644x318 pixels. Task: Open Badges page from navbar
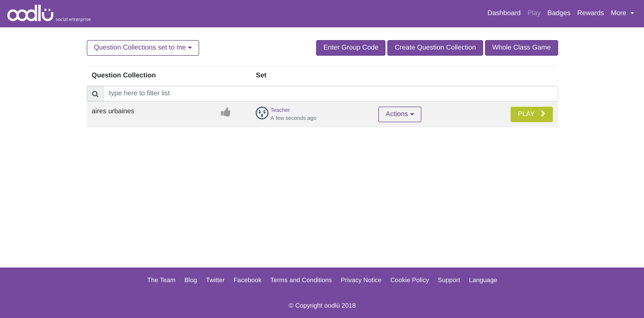point(559,13)
